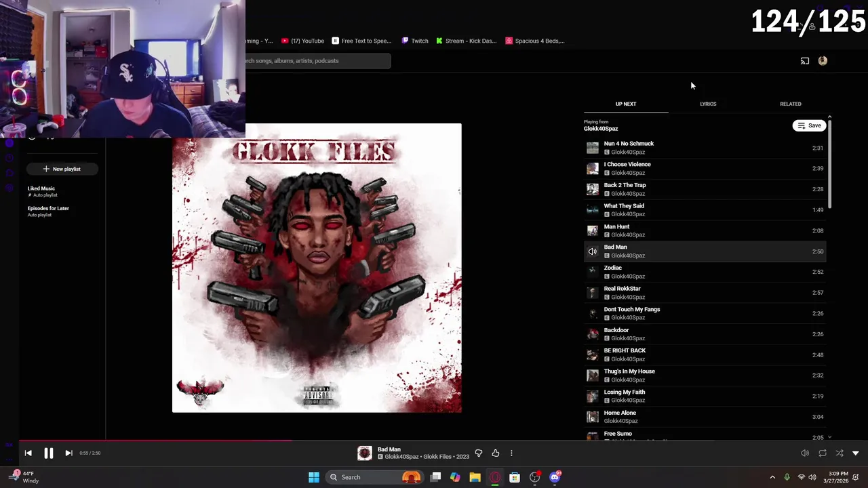Open the system volume tray icon

point(812,477)
